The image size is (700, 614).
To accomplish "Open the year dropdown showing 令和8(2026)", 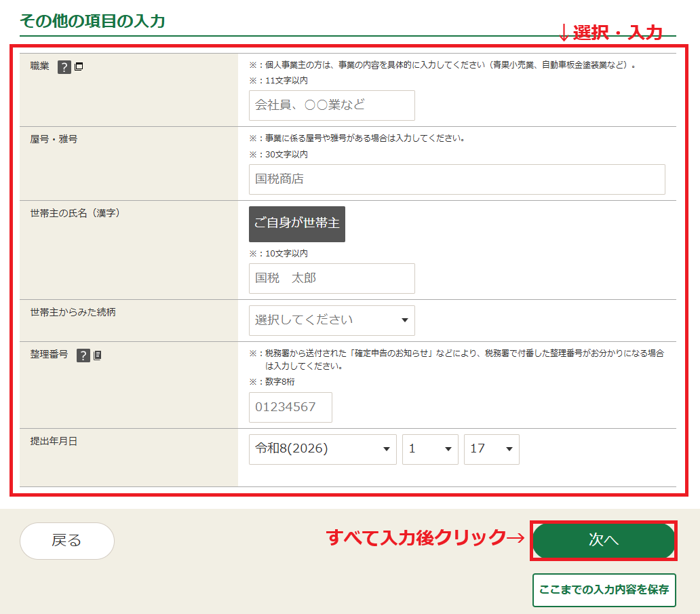I will tap(323, 449).
